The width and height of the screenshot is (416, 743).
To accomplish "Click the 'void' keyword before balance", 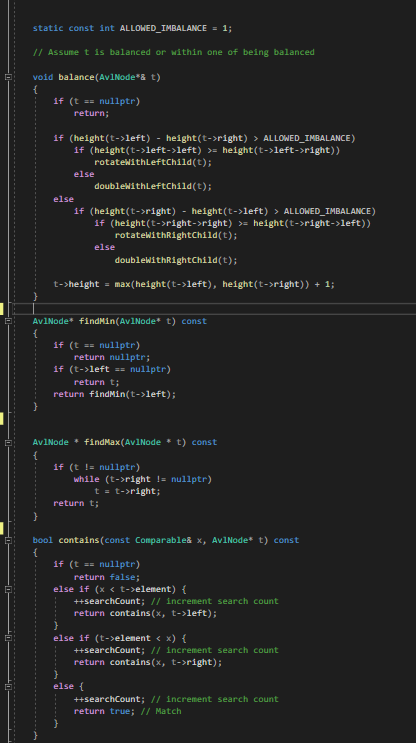I will click(43, 77).
